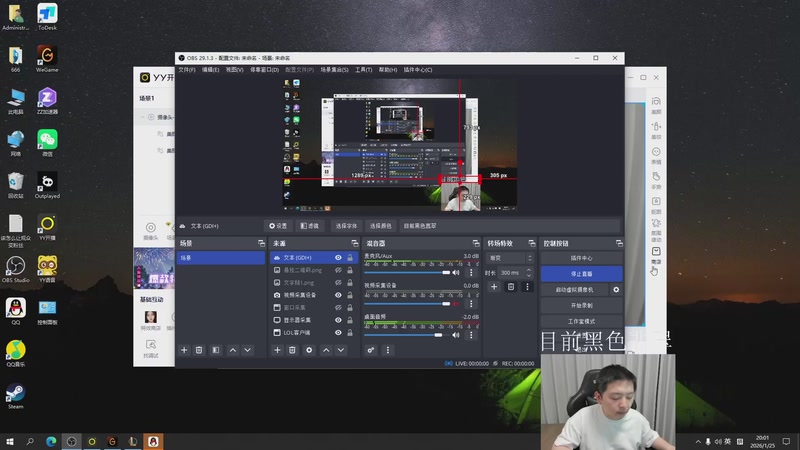Move source up arrow in Sources panel
Image resolution: width=800 pixels, height=450 pixels.
[x=326, y=350]
